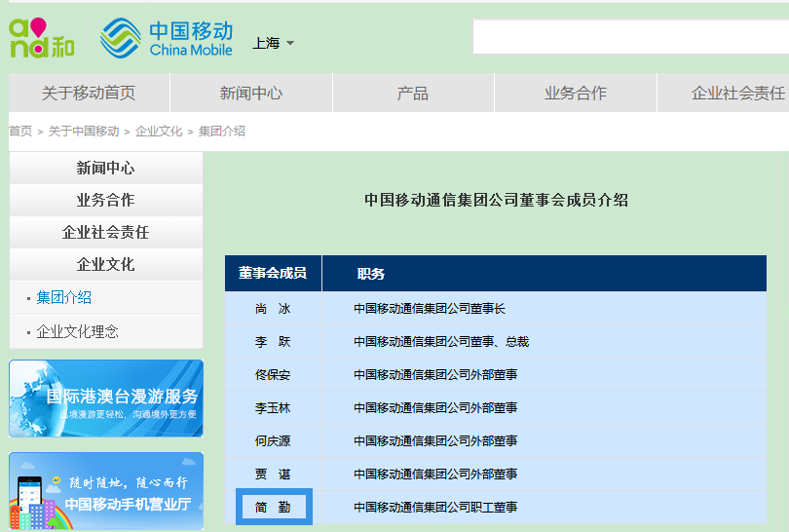Select board member name 李跃

(x=273, y=342)
